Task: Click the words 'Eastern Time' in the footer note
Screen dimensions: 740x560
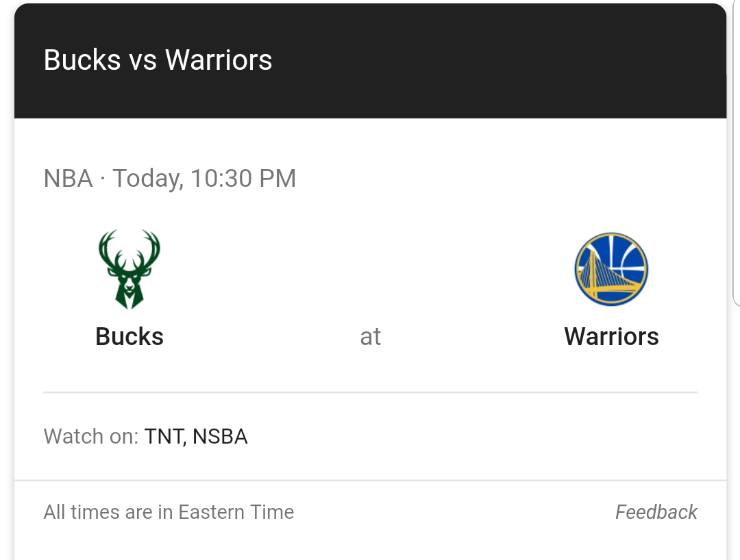Action: 236,512
